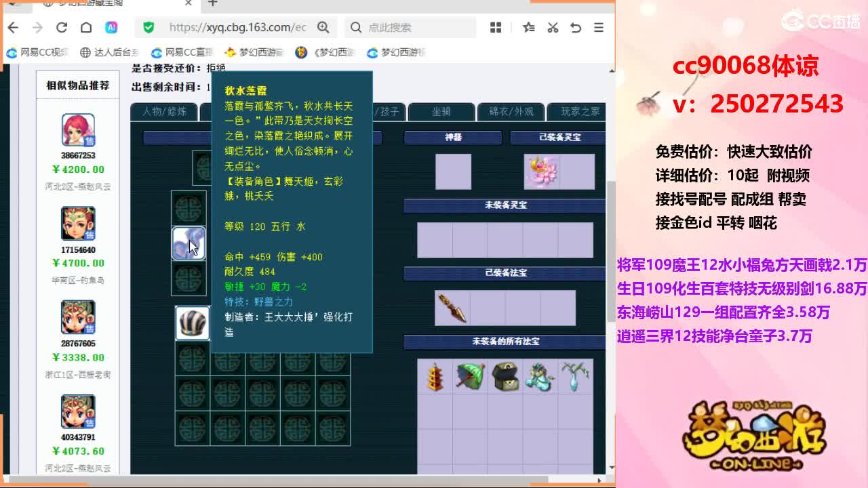Screen dimensions: 868x488
Task: Switch to the 锦衣/外观 tab
Action: 511,112
